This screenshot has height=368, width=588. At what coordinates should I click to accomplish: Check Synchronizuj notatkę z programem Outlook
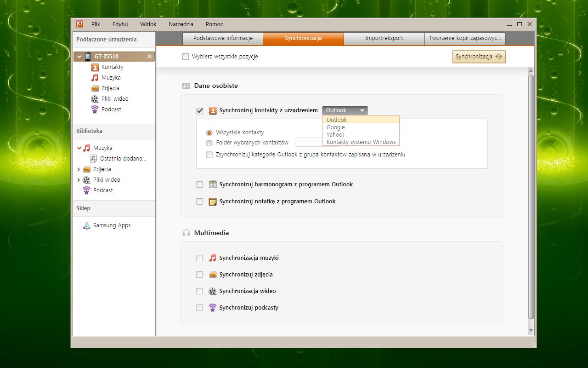pyautogui.click(x=199, y=201)
